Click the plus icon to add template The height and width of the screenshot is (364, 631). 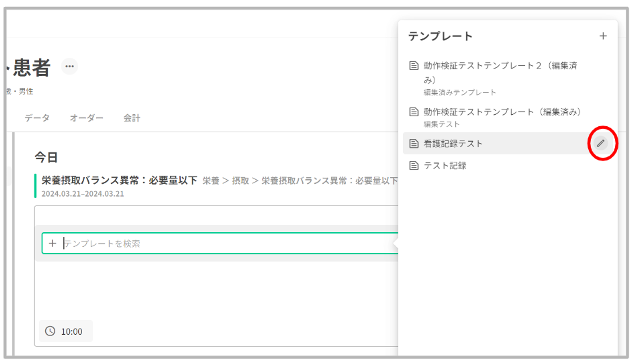click(x=603, y=36)
